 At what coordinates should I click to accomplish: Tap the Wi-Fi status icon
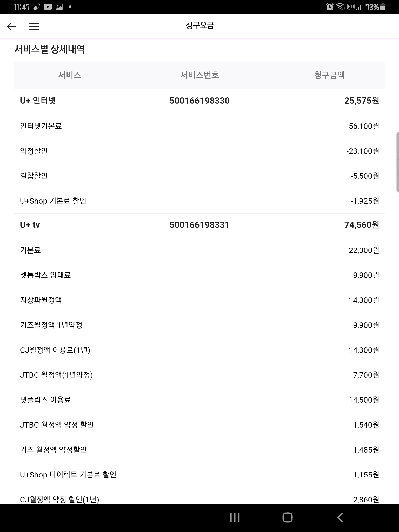(x=340, y=7)
